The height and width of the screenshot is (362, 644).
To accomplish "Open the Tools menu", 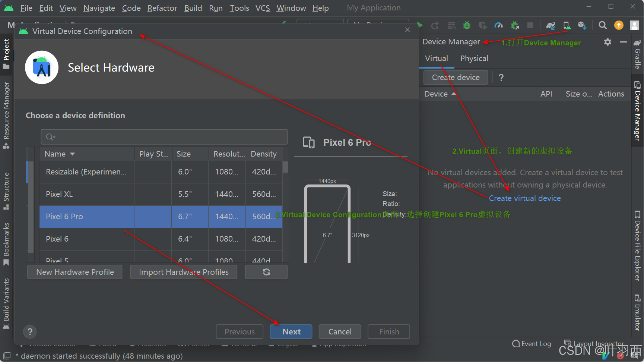I will [239, 8].
